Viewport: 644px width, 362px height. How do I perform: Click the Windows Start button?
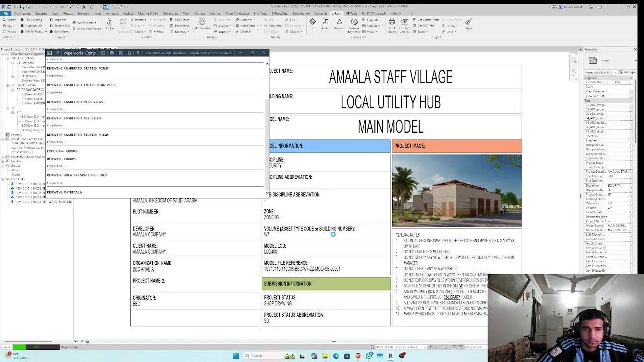pyautogui.click(x=236, y=356)
